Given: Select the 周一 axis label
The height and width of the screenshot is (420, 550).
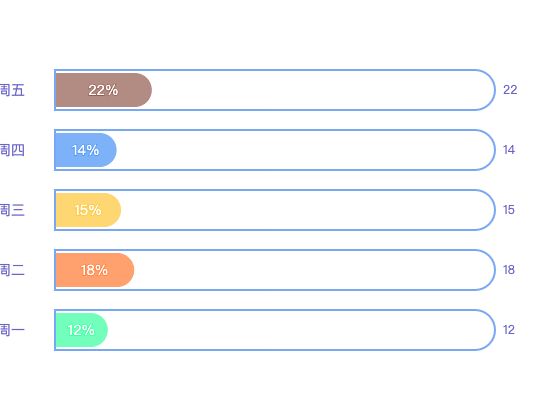Looking at the screenshot, I should [x=12, y=330].
